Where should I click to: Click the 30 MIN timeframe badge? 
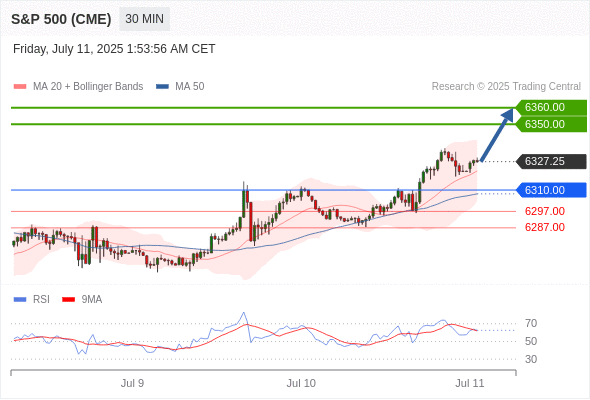click(x=144, y=19)
